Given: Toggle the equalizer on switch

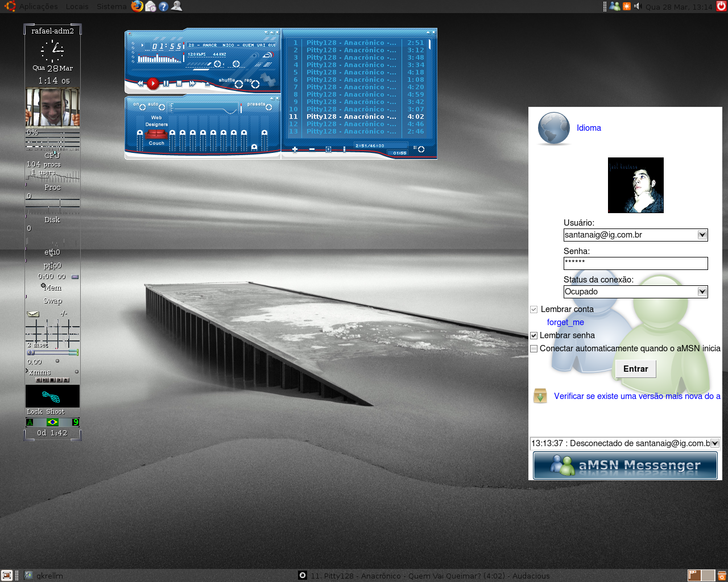Looking at the screenshot, I should pyautogui.click(x=142, y=107).
